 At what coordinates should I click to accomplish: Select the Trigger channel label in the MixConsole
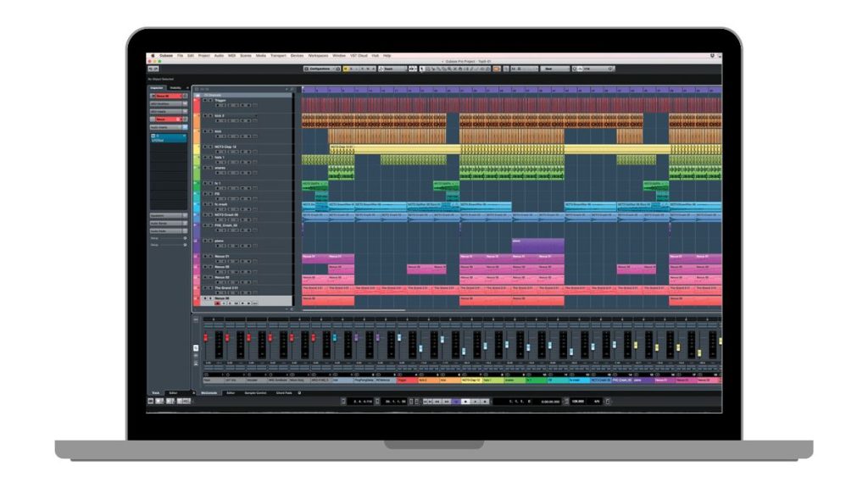coord(406,380)
